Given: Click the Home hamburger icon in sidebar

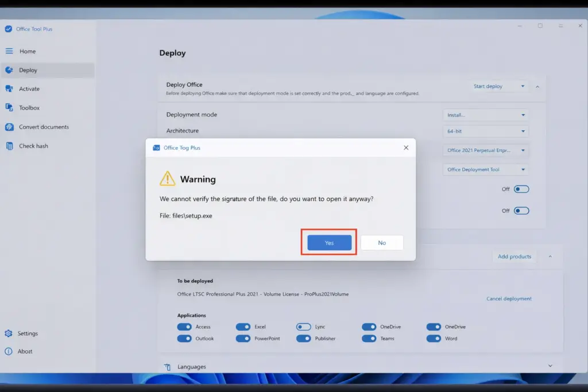Looking at the screenshot, I should coord(9,51).
